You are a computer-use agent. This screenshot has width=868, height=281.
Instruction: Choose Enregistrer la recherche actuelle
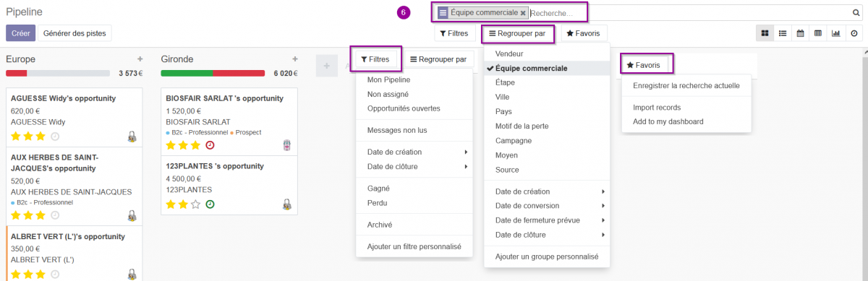(x=686, y=85)
